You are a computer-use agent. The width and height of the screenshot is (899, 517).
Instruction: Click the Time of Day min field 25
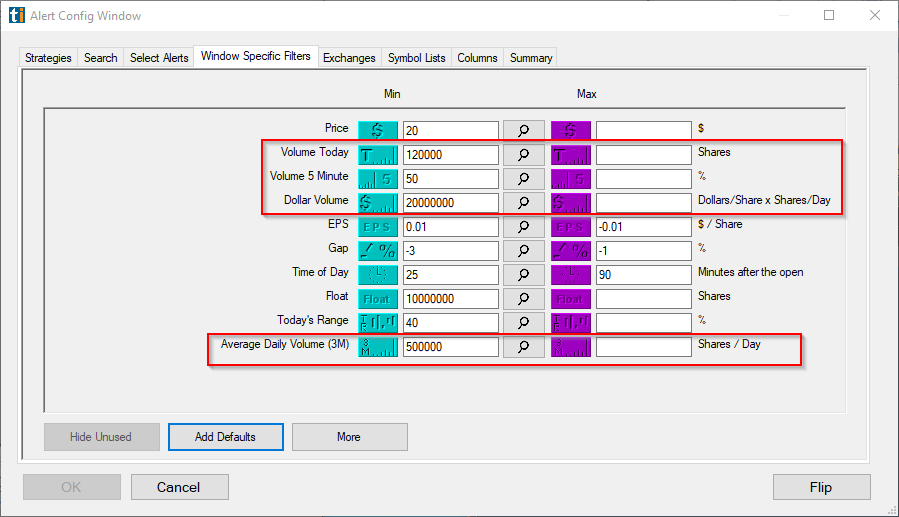coord(451,275)
